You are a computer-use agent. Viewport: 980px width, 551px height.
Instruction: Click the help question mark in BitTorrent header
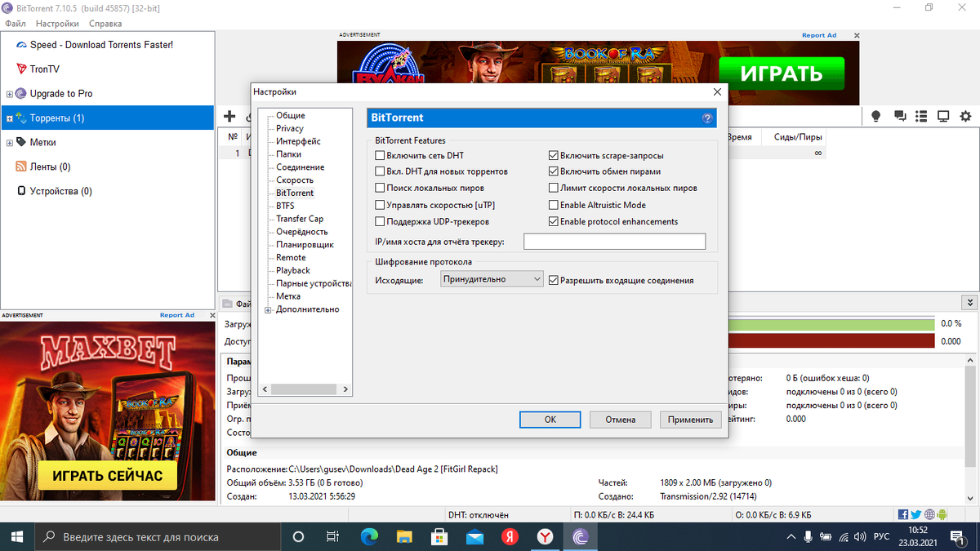click(x=707, y=118)
